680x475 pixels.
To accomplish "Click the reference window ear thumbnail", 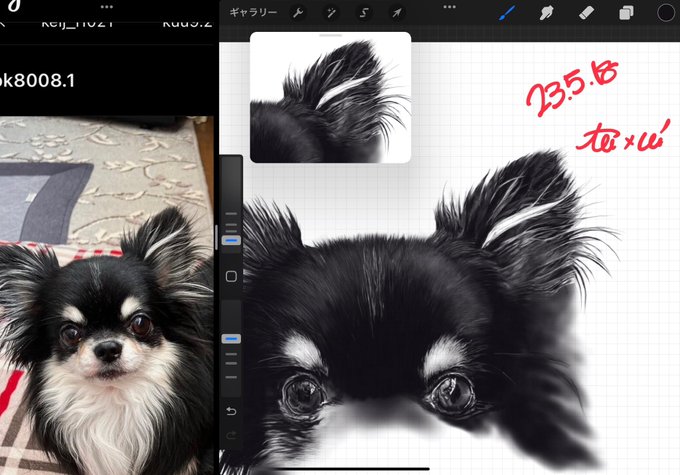I will pos(330,100).
